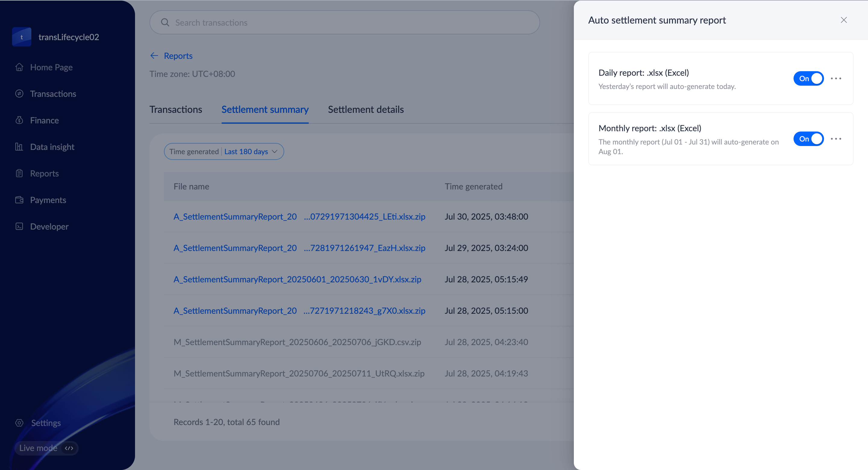Viewport: 868px width, 470px height.
Task: Open Monthly report three-dot options menu
Action: [836, 139]
